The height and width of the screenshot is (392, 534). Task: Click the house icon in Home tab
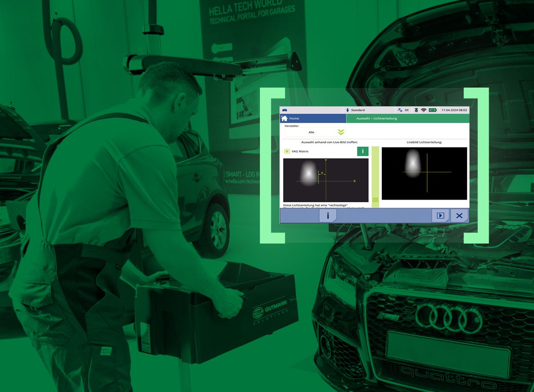(x=284, y=119)
